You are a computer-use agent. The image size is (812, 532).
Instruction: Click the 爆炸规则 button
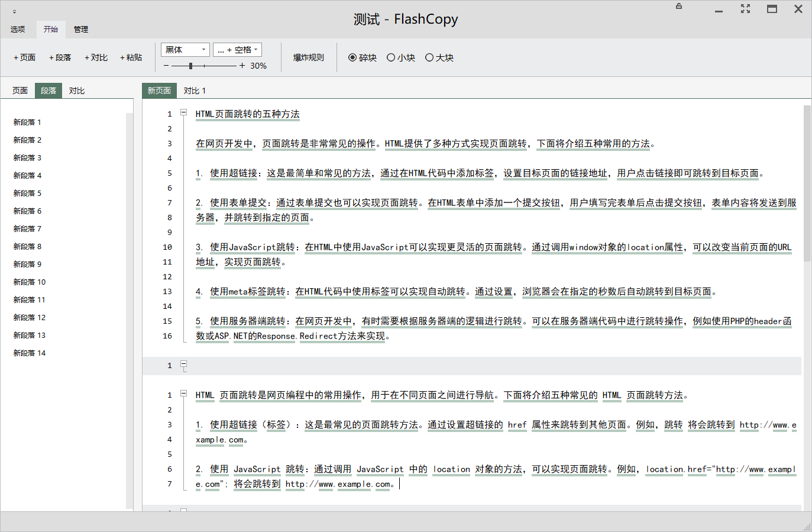point(308,57)
